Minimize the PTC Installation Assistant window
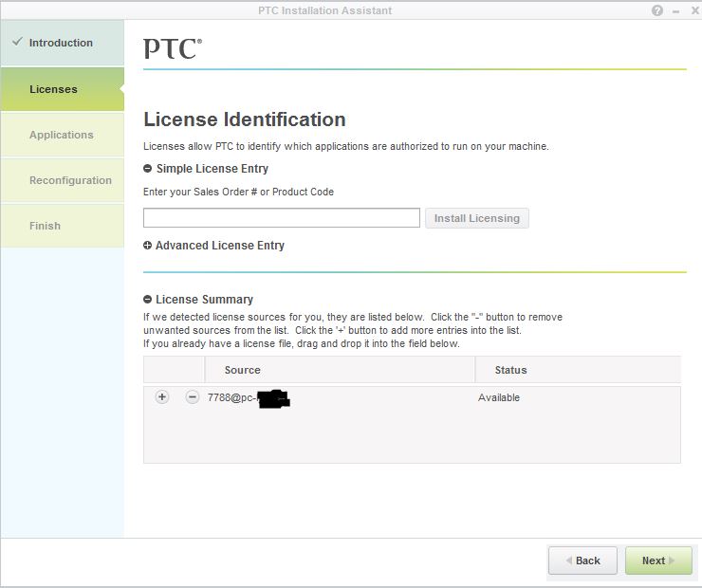The width and height of the screenshot is (702, 588). pos(675,11)
